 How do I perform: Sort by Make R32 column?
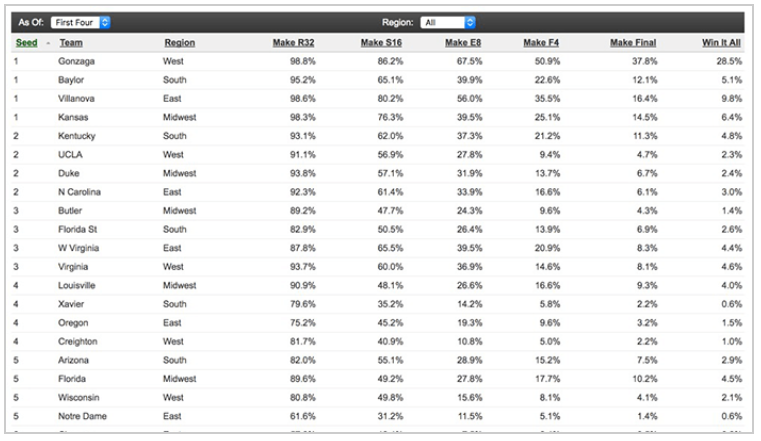click(x=295, y=43)
